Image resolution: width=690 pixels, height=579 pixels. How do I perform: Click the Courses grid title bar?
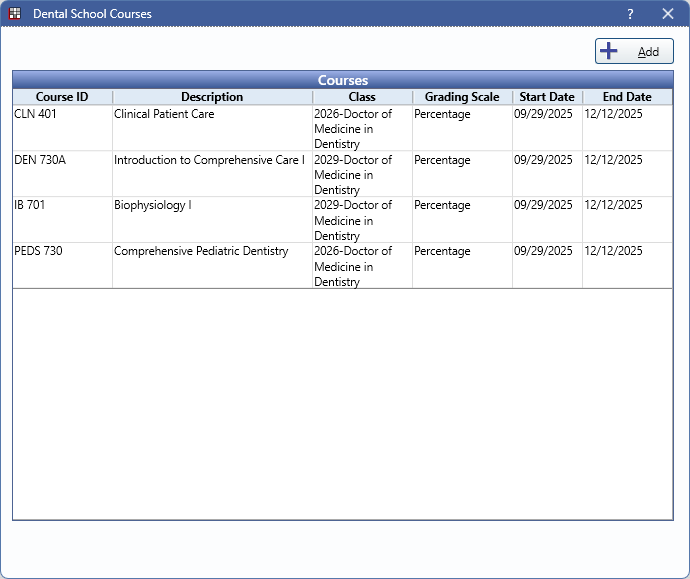coord(343,80)
